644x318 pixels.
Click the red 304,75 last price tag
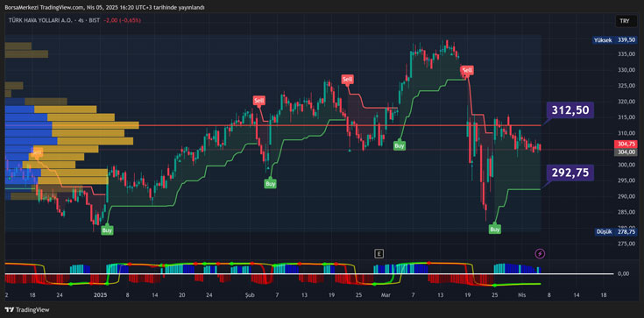click(626, 145)
